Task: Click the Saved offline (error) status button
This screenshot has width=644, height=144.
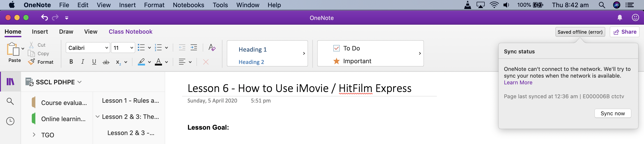Action: click(x=580, y=32)
